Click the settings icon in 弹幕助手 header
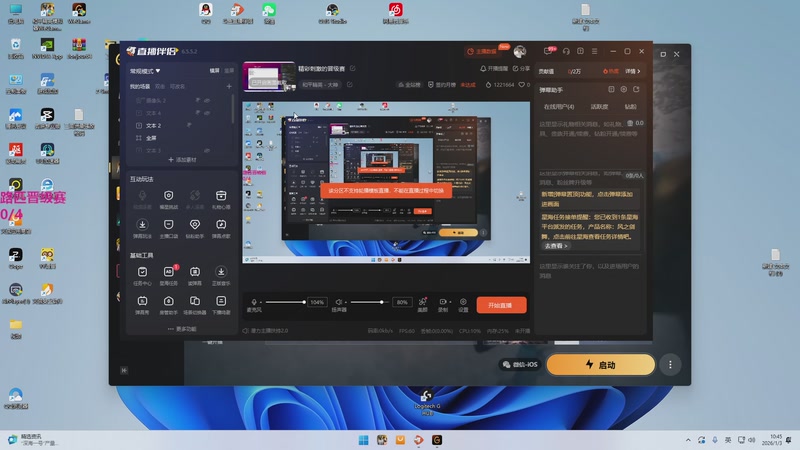 click(623, 89)
